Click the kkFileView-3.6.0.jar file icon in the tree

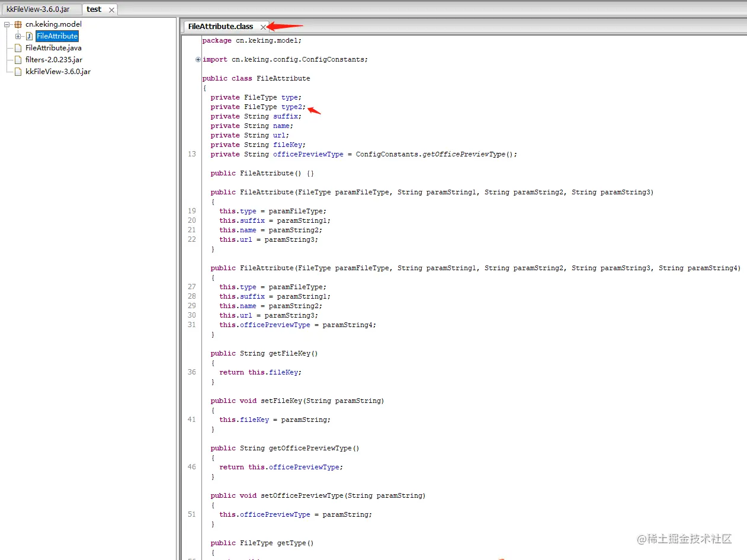tap(18, 72)
